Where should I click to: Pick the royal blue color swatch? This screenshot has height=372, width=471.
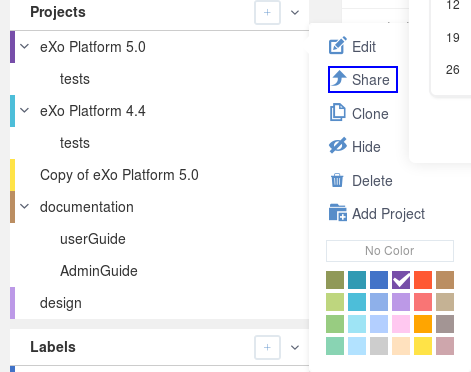point(379,280)
